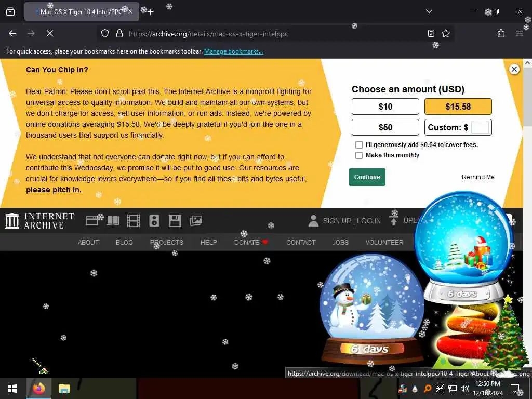Click the scrollbar up arrow

(527, 63)
